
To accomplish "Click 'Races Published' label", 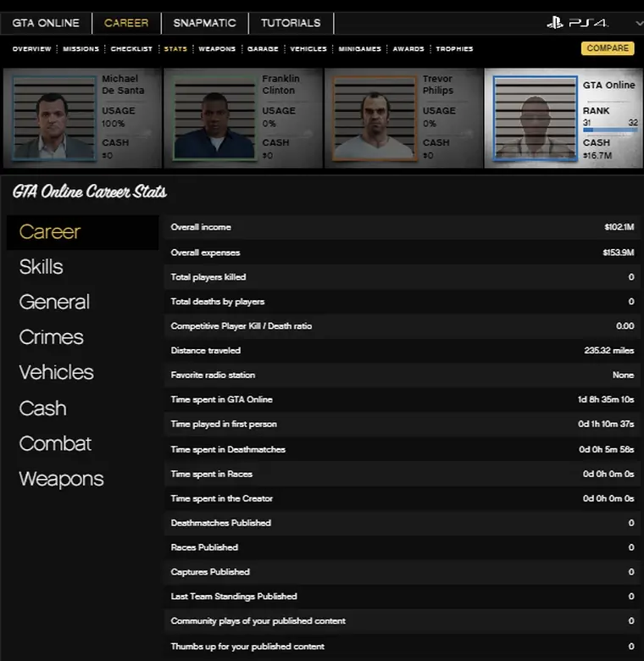I will [204, 547].
